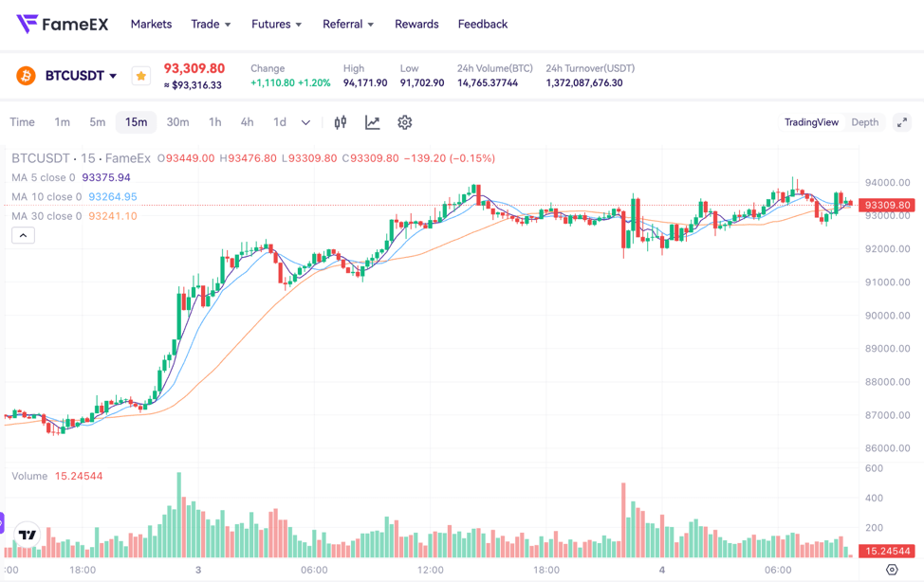Toggle BTCUSDT as a favorite star
Viewport: 924px width, 582px height.
point(140,74)
